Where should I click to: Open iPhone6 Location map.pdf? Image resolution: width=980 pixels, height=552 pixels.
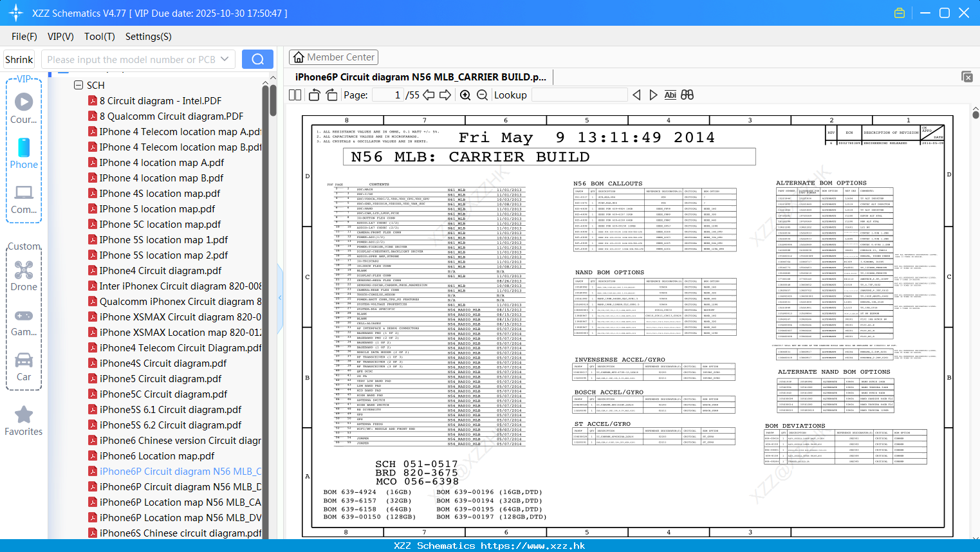pyautogui.click(x=157, y=455)
